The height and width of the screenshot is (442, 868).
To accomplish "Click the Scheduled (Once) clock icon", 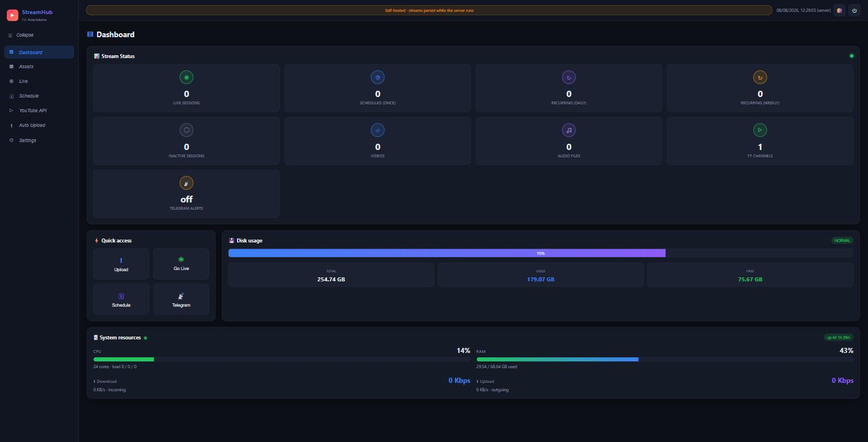I will pyautogui.click(x=378, y=77).
